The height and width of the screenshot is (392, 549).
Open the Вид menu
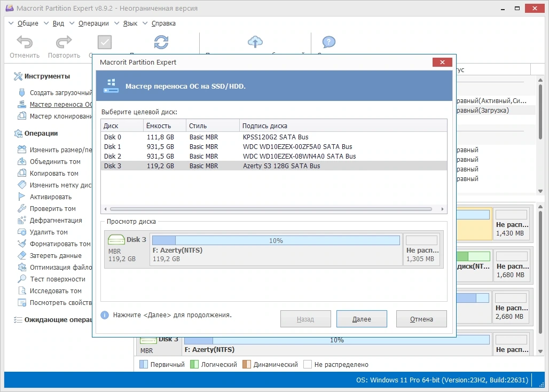pyautogui.click(x=58, y=23)
